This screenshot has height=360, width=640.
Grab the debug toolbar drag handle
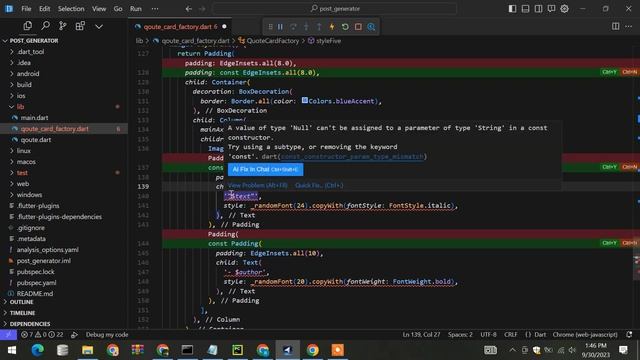[270, 27]
